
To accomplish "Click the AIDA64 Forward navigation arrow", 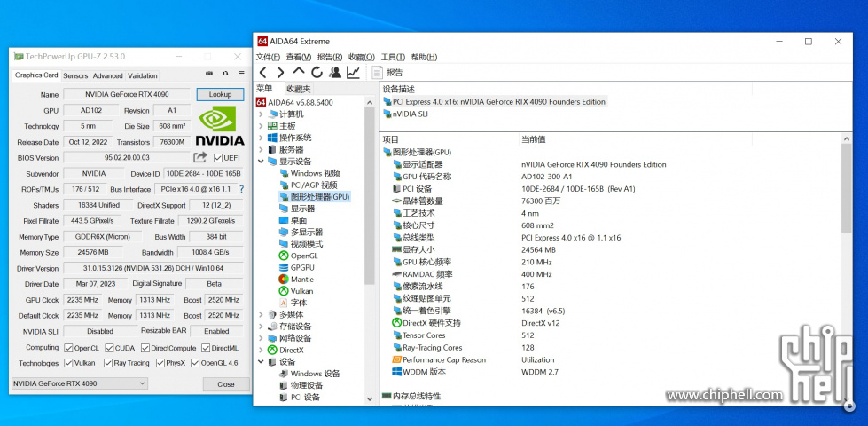I will (x=281, y=72).
